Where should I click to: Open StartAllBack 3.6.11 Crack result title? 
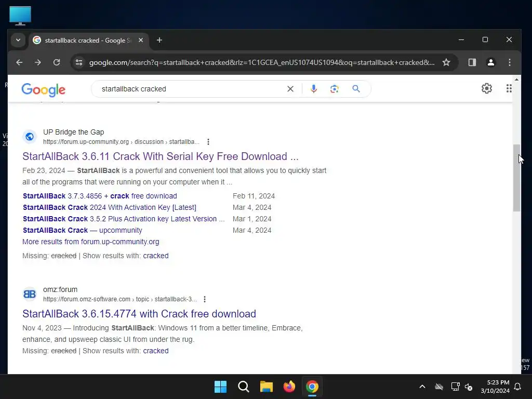(161, 156)
